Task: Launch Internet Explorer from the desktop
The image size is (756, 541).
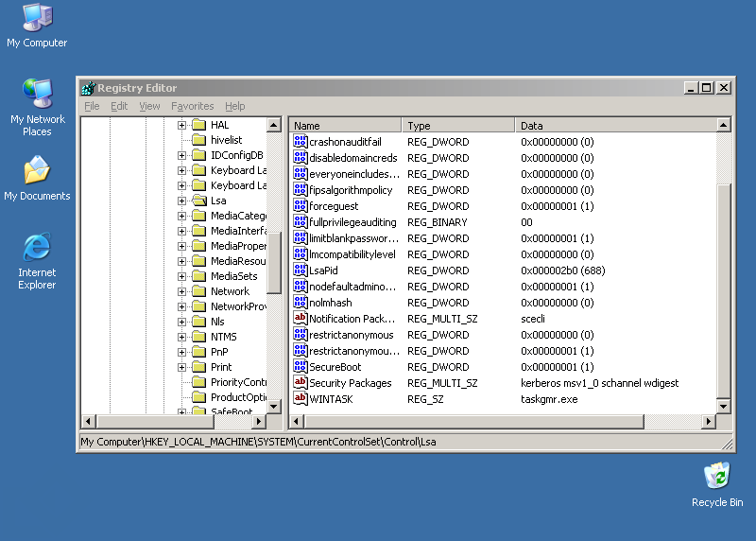Action: click(37, 261)
